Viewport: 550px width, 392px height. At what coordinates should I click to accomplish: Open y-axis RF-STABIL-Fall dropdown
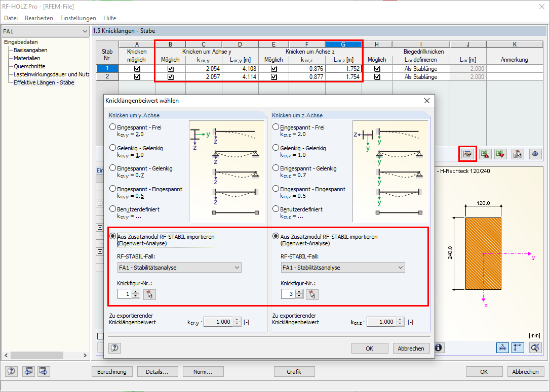(179, 267)
